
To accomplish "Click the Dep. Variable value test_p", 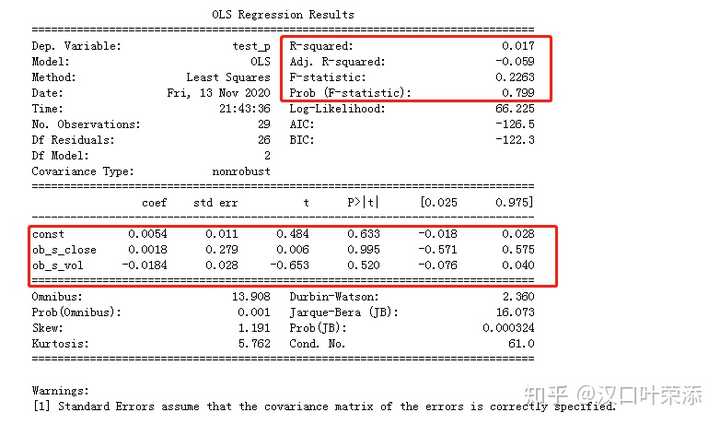I will (251, 46).
